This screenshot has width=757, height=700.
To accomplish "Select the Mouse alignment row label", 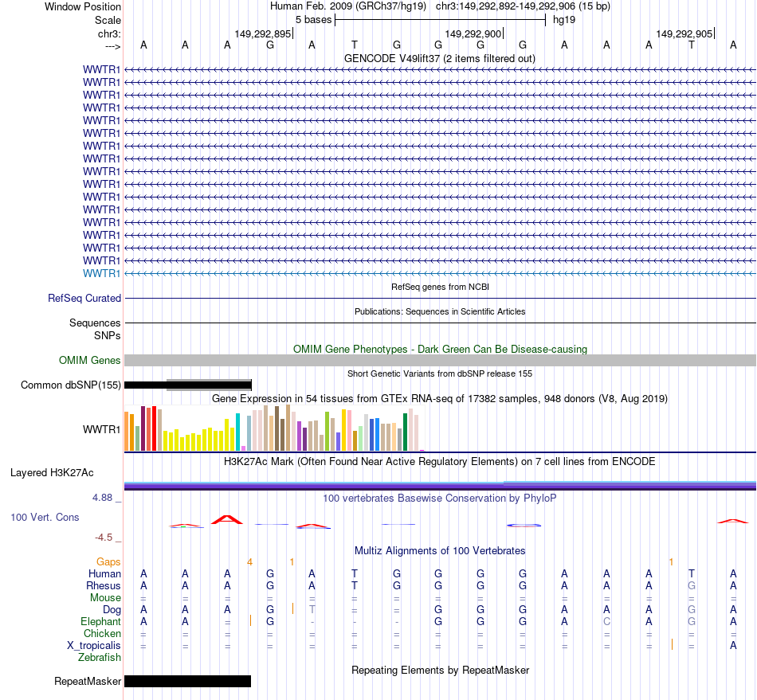I will pos(105,598).
